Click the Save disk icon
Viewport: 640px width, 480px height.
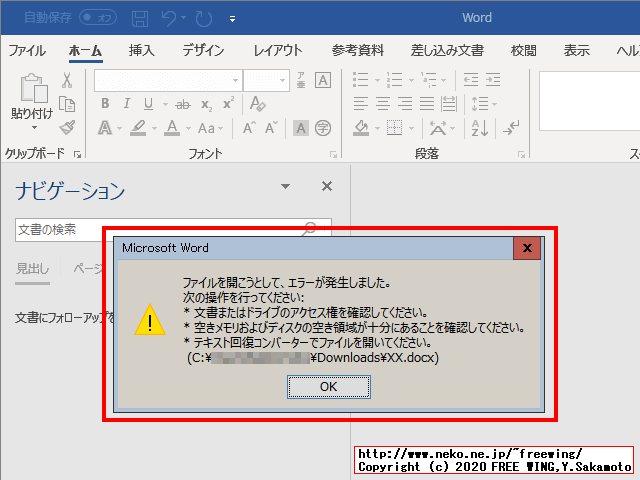140,18
